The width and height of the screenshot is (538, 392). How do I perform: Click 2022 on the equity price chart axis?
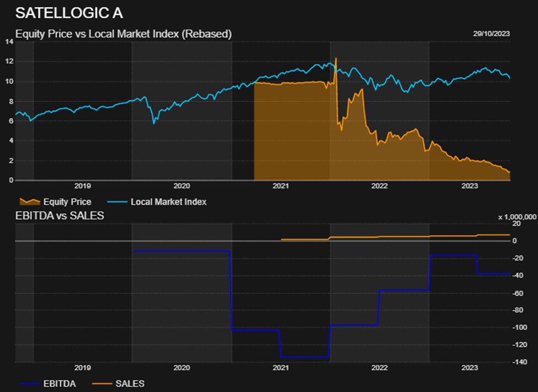click(380, 186)
